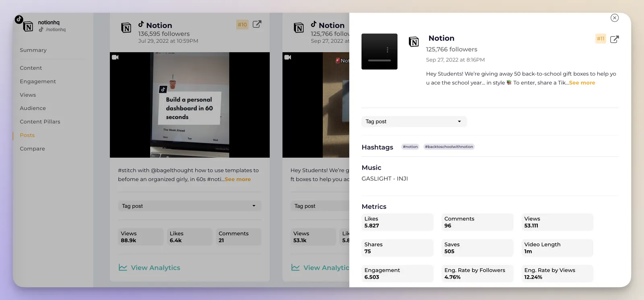
Task: Click the video camera icon on second post video
Action: point(288,57)
